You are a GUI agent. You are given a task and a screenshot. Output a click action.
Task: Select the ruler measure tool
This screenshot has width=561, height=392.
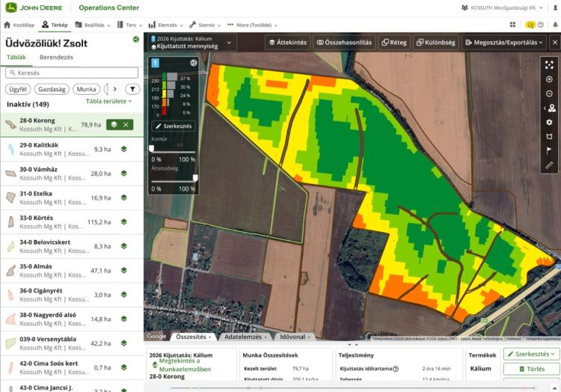pyautogui.click(x=549, y=165)
